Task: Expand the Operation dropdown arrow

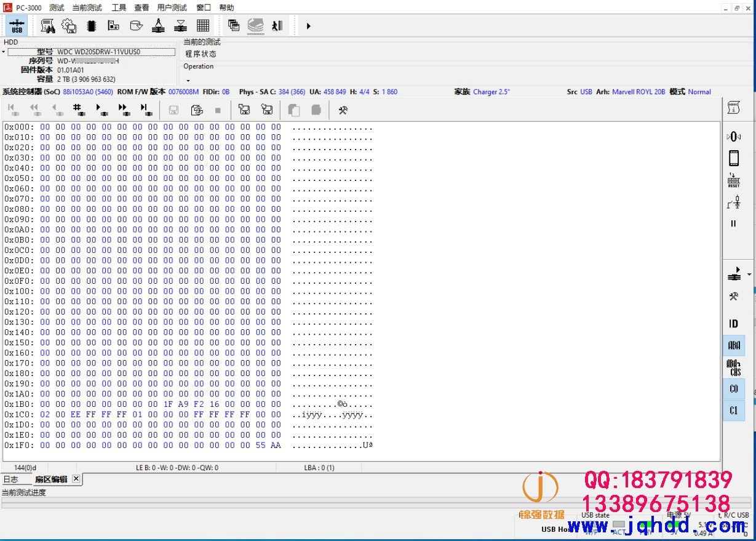Action: 188,80
